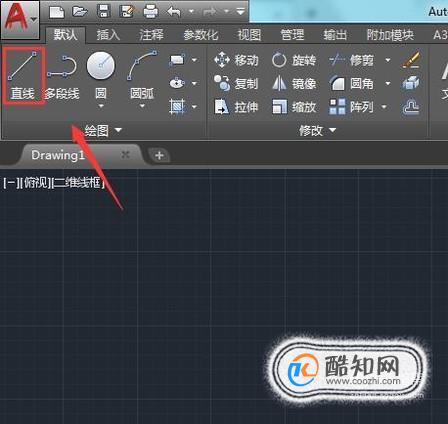Open the 修剪 trim dropdown arrow

click(x=388, y=60)
